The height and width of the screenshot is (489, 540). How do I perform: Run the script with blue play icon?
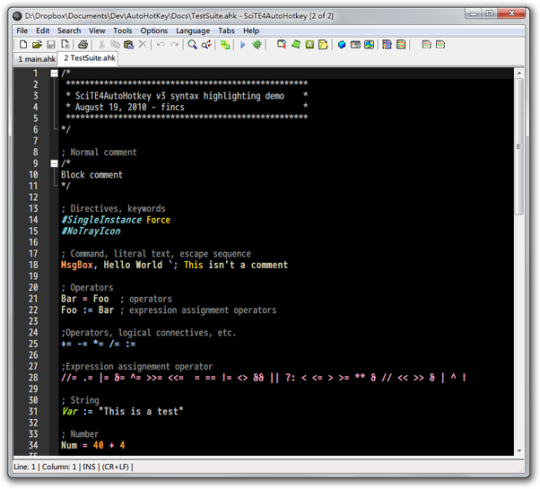[243, 44]
